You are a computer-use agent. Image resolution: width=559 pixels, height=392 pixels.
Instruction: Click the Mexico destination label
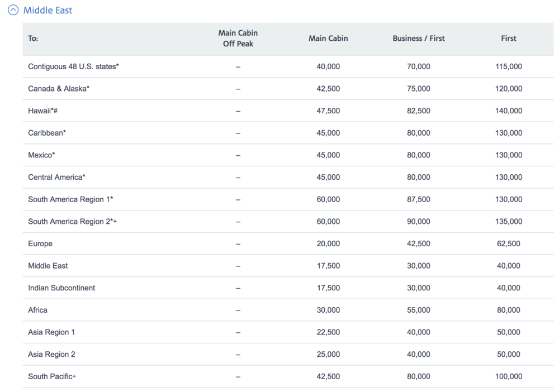41,155
